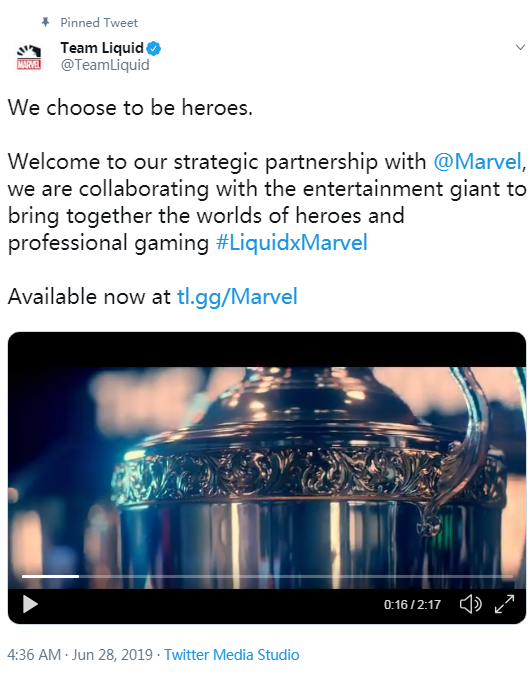This screenshot has height=674, width=530.
Task: Mute the video with speaker icon
Action: pyautogui.click(x=470, y=604)
